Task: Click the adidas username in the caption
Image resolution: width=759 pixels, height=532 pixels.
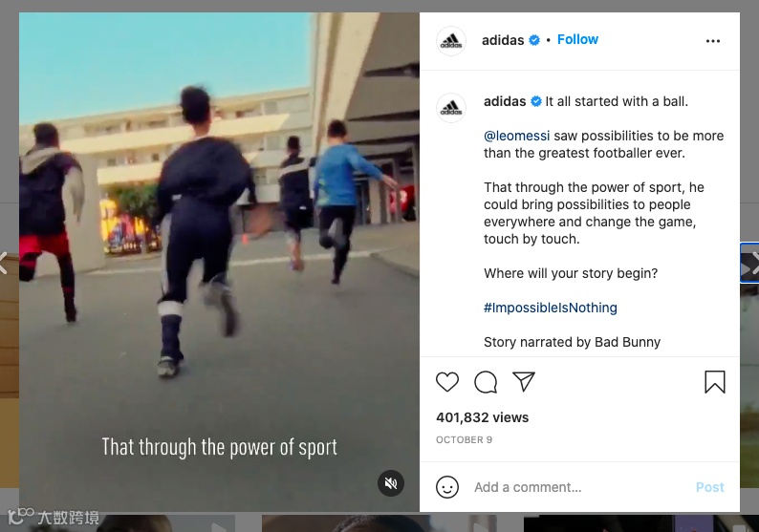Action: [x=505, y=101]
